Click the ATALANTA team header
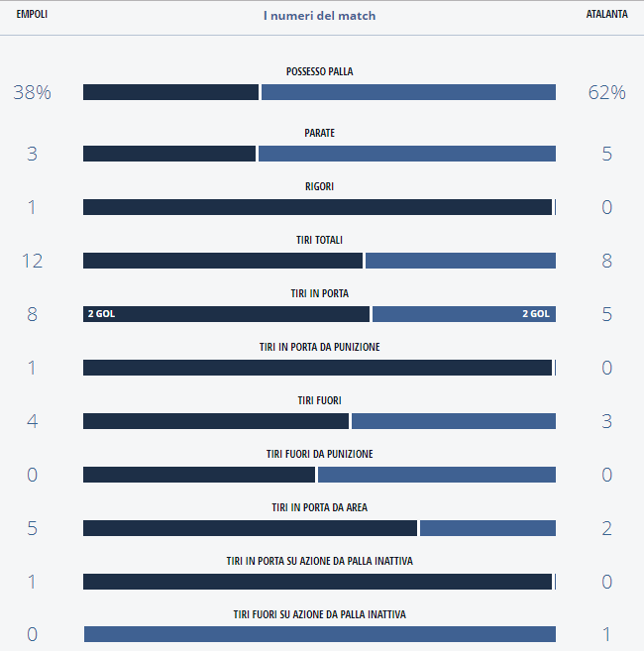644x651 pixels. click(606, 15)
